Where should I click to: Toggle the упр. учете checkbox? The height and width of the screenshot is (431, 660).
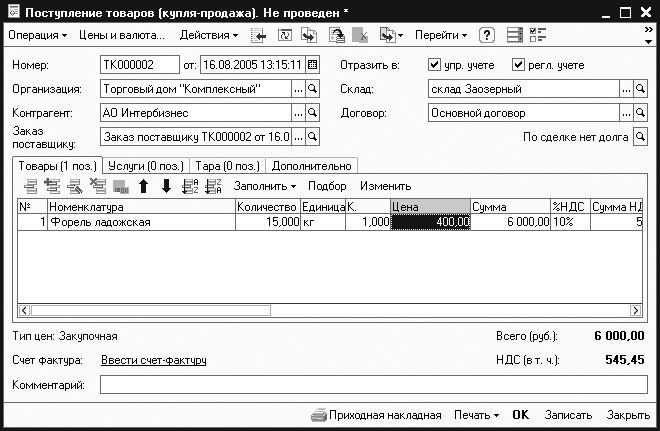[x=434, y=65]
